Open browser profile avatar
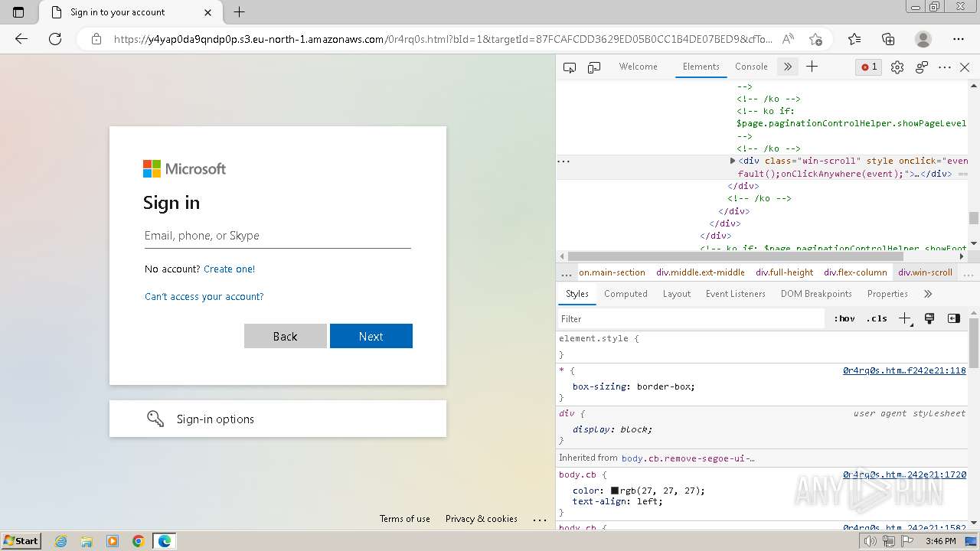 click(923, 39)
